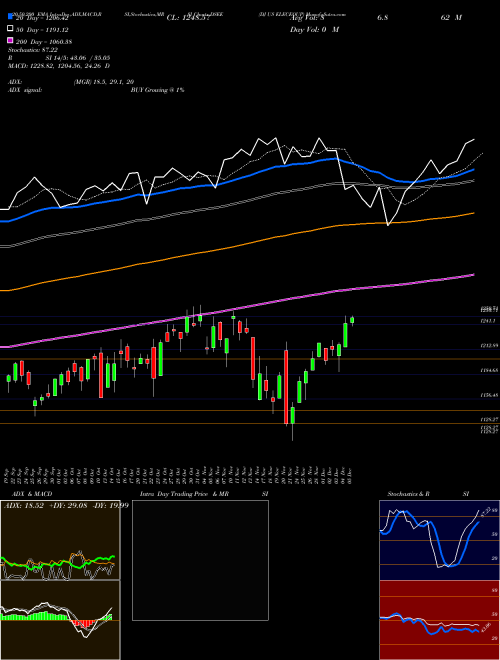Click the 1156.48 price axis label
Image resolution: width=500 pixels, height=660 pixels.
point(490,395)
